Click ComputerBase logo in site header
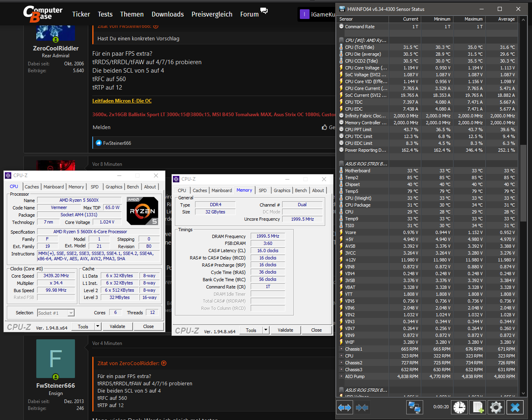 pos(43,14)
